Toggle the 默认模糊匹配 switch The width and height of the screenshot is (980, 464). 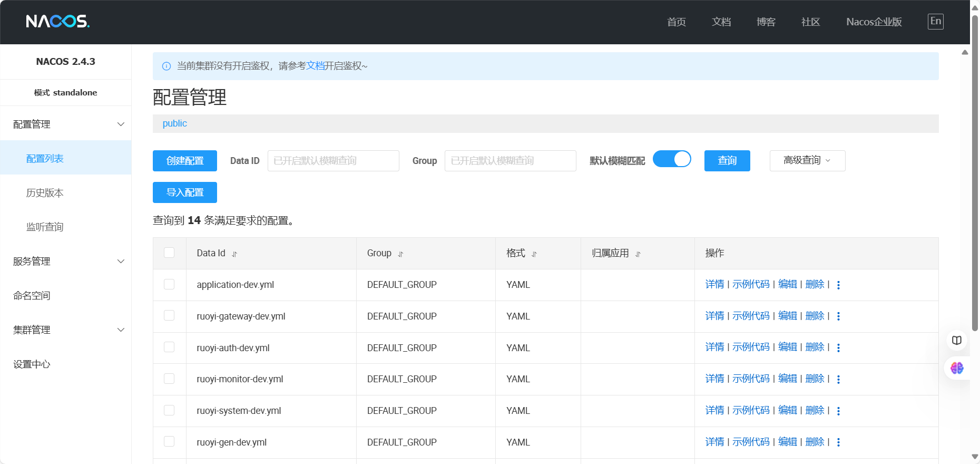coord(672,159)
